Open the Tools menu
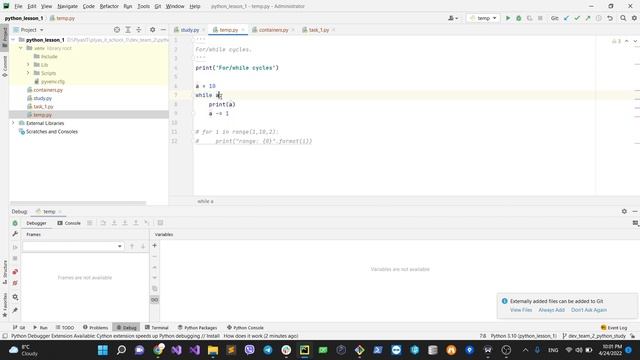The width and height of the screenshot is (640, 360). tap(143, 7)
